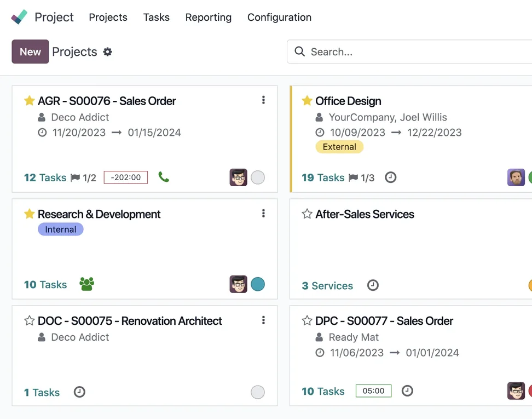Click user avatar on DPC - S00077 card
The width and height of the screenshot is (532, 419).
tap(516, 391)
